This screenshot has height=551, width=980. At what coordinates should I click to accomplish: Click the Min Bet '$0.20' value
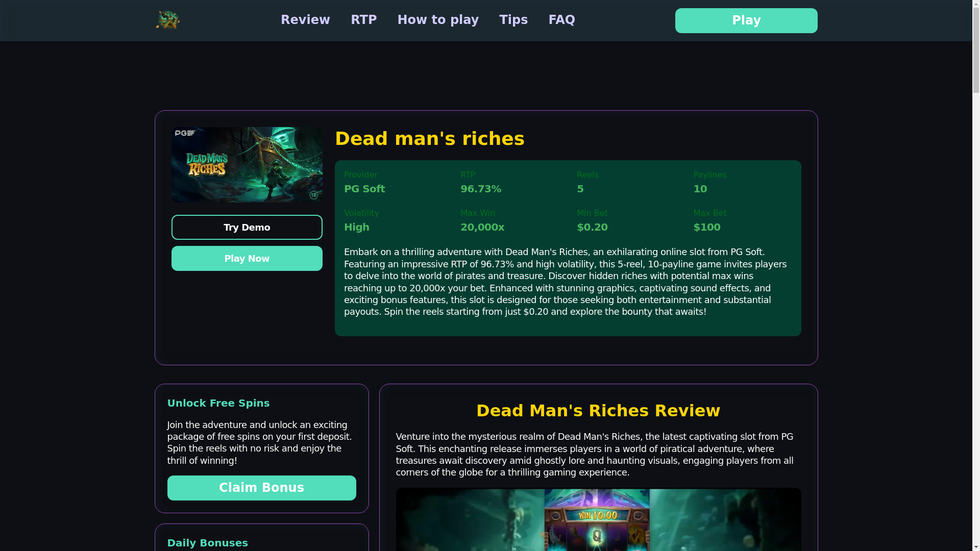pyautogui.click(x=592, y=227)
